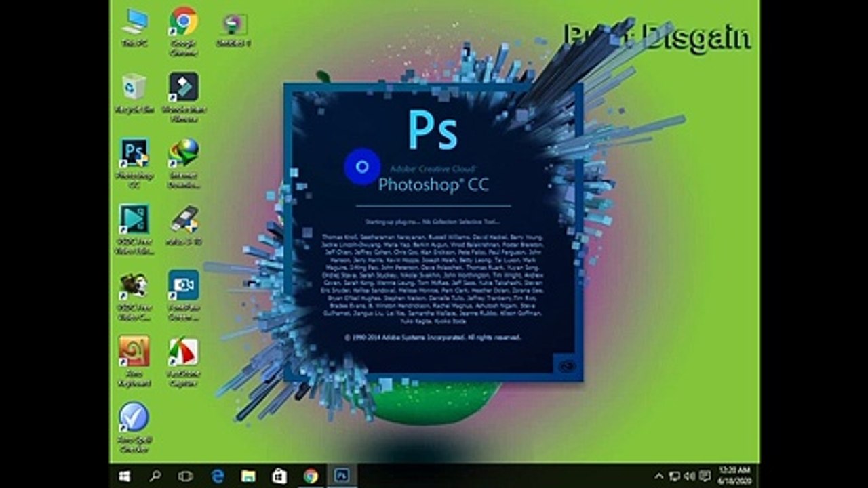Open Microsoft Store from the taskbar
868x488 pixels.
click(279, 476)
